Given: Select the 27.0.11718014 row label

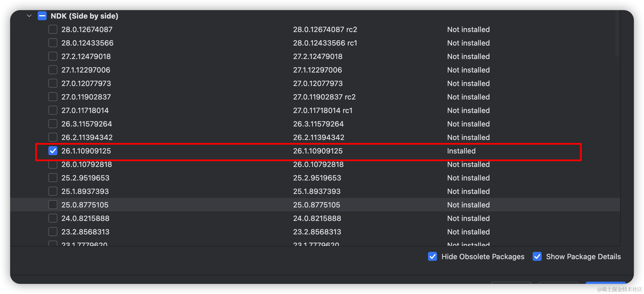Looking at the screenshot, I should (x=85, y=110).
